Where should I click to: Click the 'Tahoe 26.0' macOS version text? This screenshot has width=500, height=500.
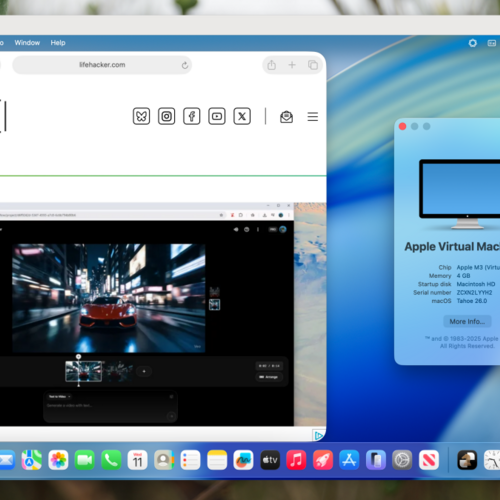pos(472,301)
